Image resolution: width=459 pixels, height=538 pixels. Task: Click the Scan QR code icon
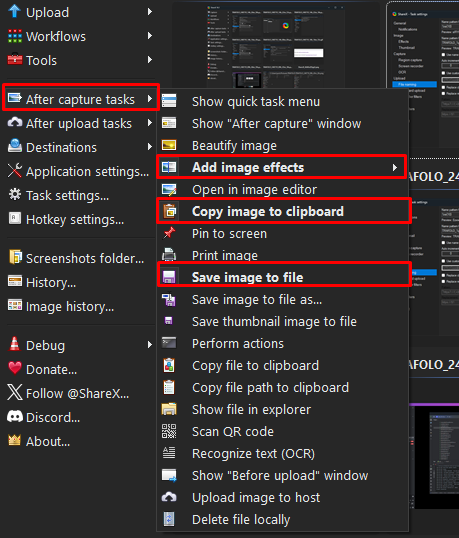tap(169, 431)
